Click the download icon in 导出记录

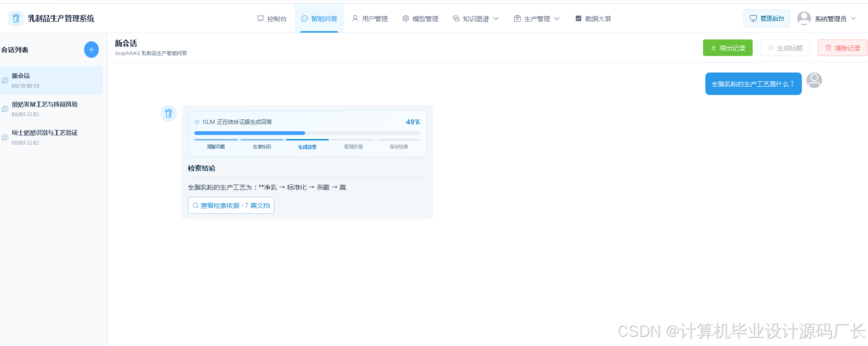tap(714, 48)
